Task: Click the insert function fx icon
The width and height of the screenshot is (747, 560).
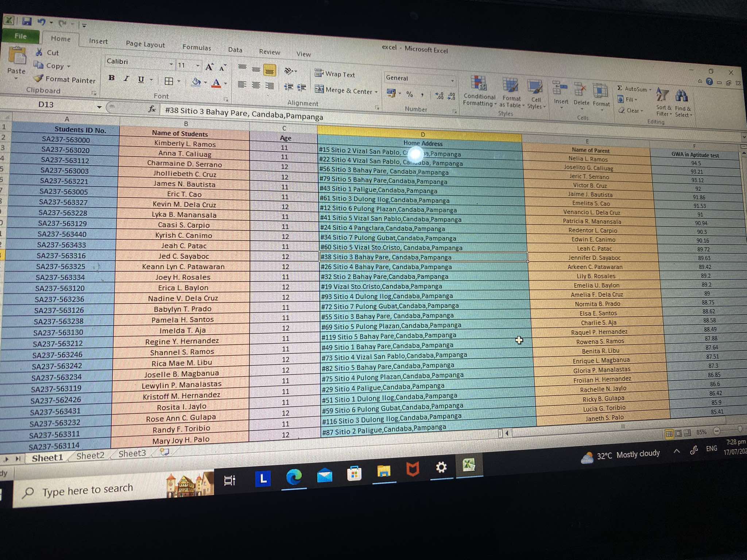Action: pos(152,109)
